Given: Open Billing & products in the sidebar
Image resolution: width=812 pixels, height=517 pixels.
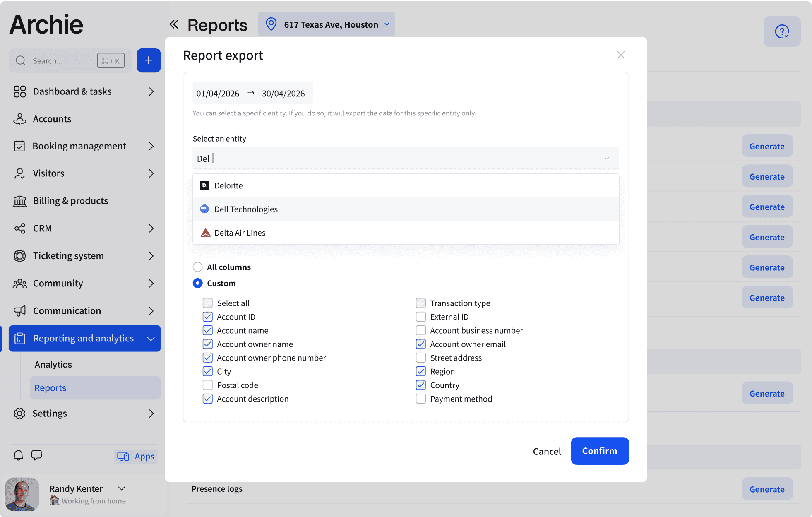Looking at the screenshot, I should [70, 200].
